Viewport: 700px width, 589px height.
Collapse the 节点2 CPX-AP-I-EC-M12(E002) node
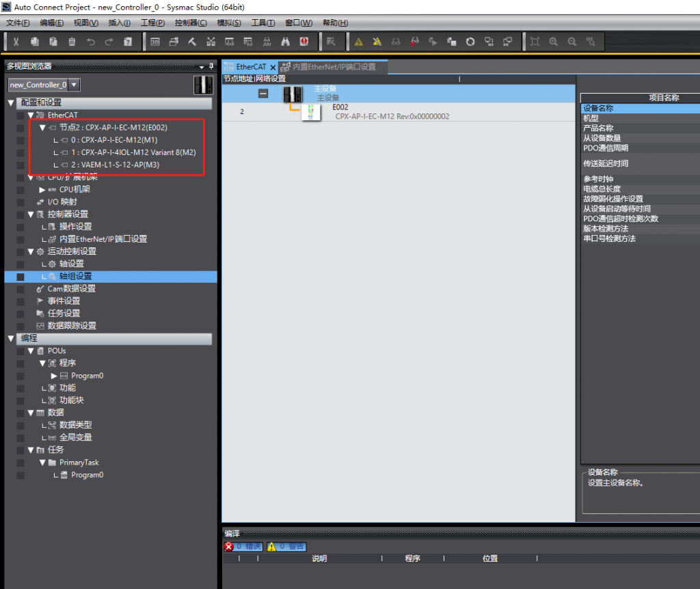(42, 128)
